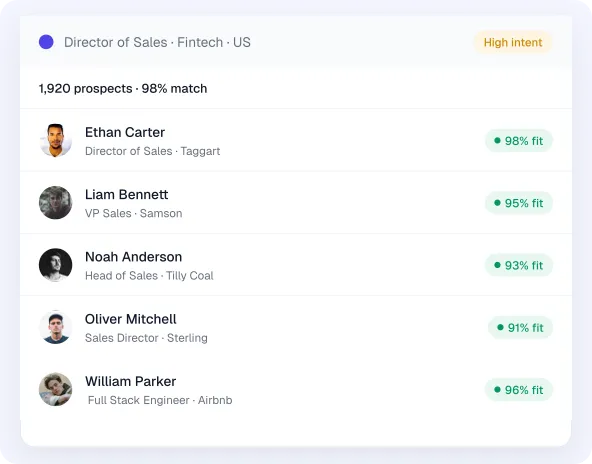Click the 98% fit badge
This screenshot has width=592, height=464.
[x=519, y=141]
